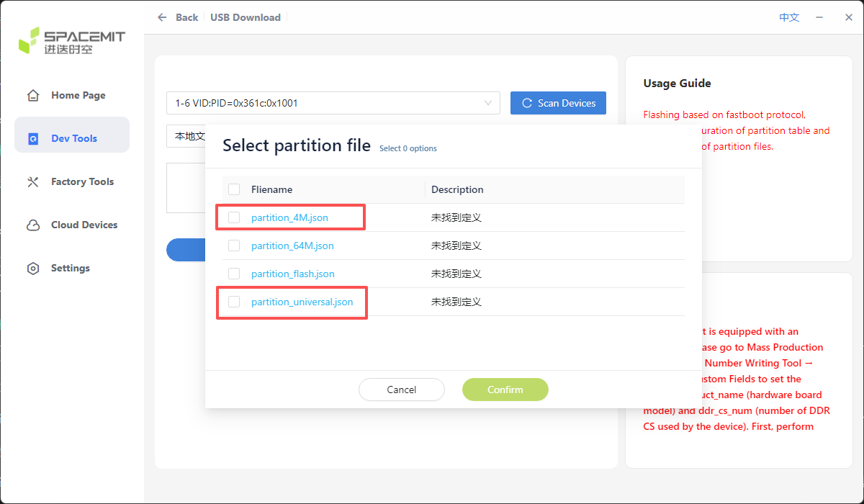The width and height of the screenshot is (864, 504).
Task: Click the Settings hexagon icon
Action: pos(33,268)
